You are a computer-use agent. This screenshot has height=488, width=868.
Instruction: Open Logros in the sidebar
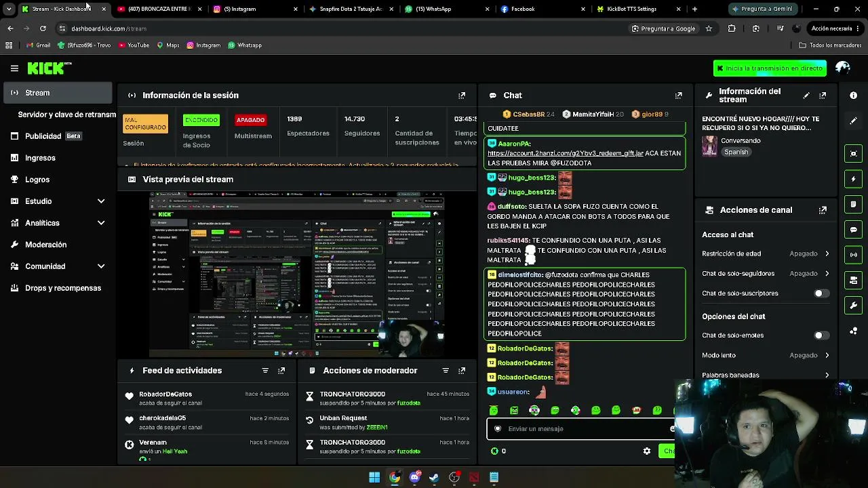click(58, 180)
